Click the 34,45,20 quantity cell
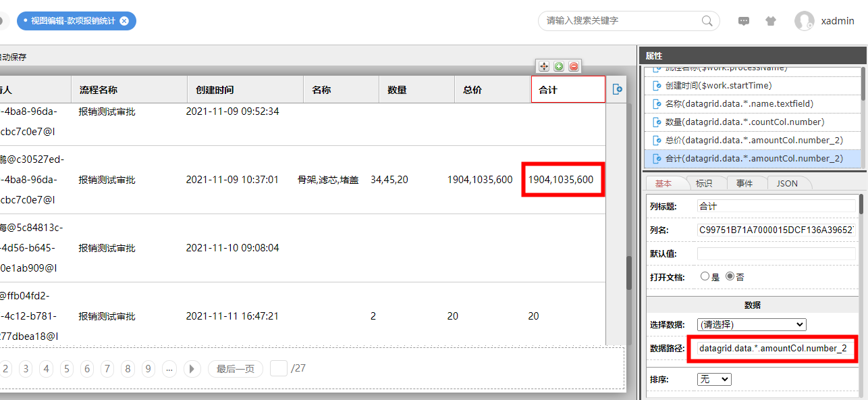The width and height of the screenshot is (868, 400). tap(389, 180)
